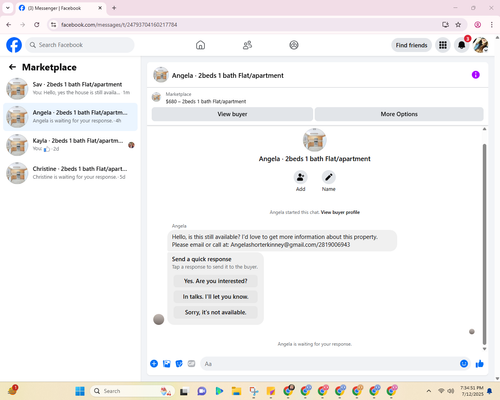The image size is (500, 400).
Task: Send a thumbs up like
Action: 480,364
